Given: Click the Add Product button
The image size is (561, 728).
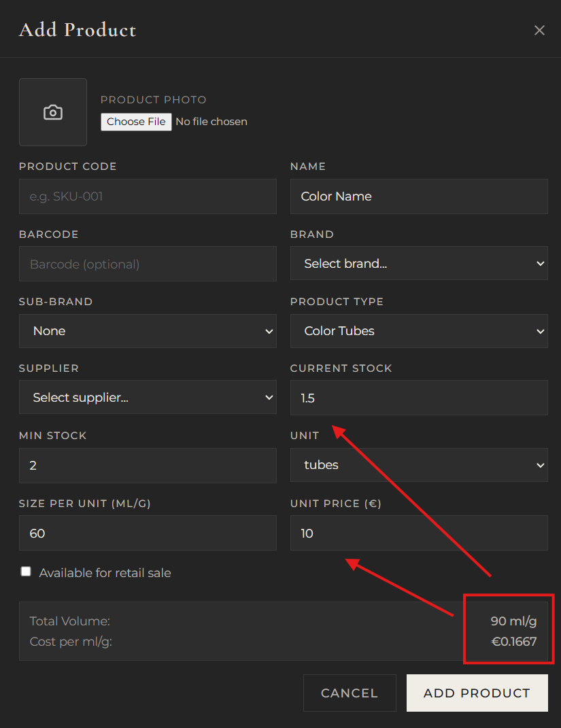Looking at the screenshot, I should click(477, 693).
